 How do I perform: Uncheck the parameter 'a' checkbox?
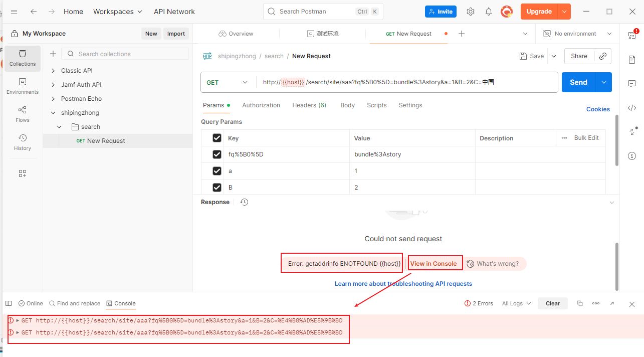[x=217, y=171]
